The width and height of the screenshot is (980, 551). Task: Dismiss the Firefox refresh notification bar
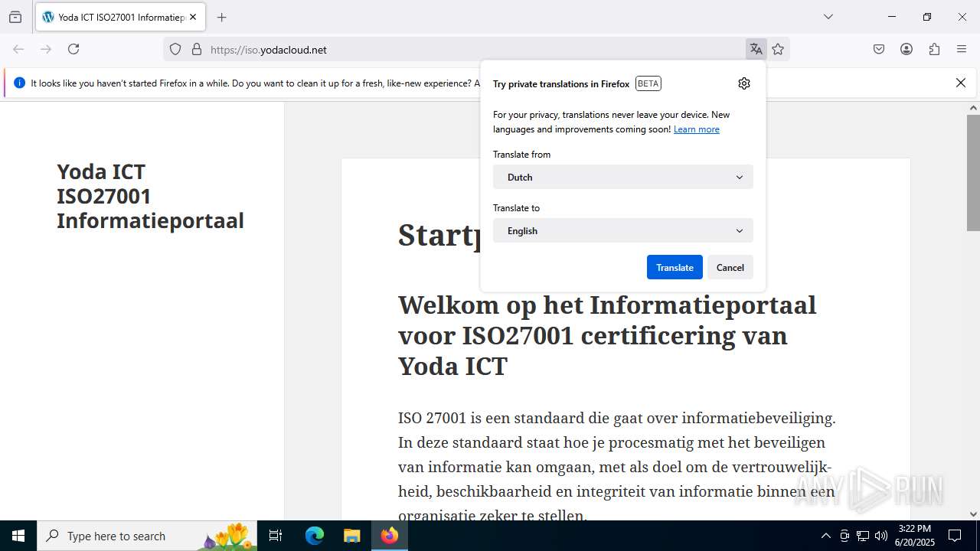[x=961, y=83]
